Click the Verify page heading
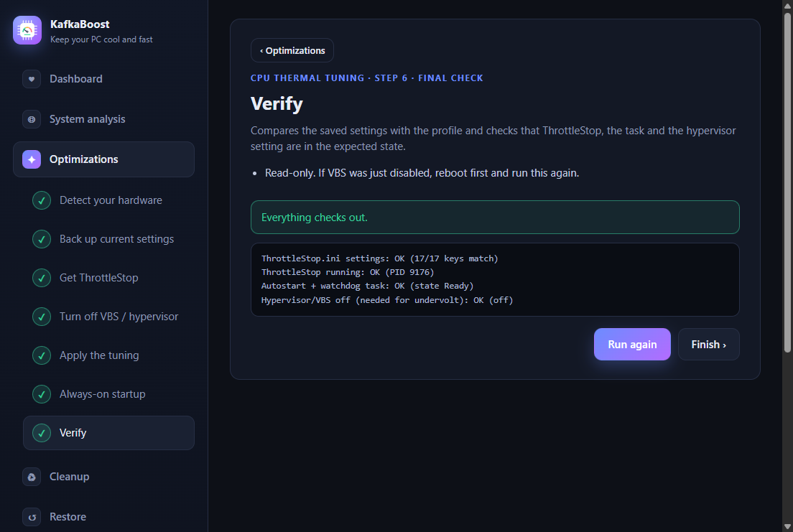This screenshot has height=532, width=793. [277, 103]
